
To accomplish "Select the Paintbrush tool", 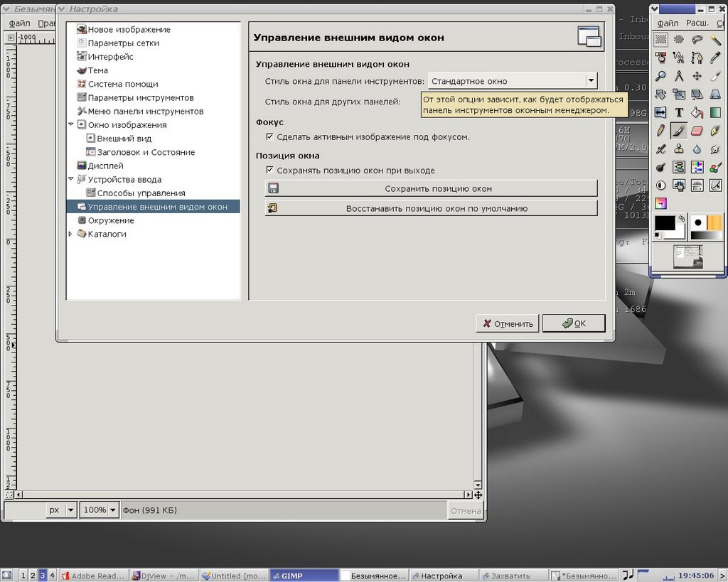I will (679, 131).
